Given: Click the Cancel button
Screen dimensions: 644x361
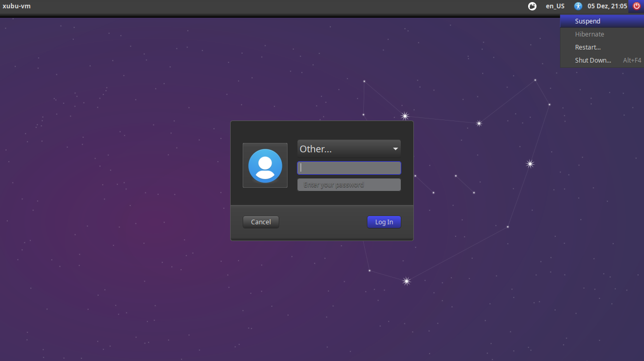Looking at the screenshot, I should 261,222.
